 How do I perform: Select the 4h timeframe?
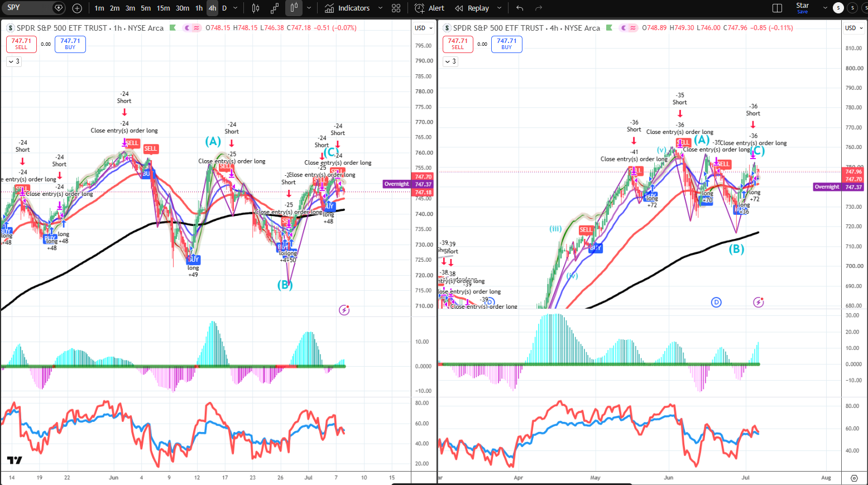(212, 8)
